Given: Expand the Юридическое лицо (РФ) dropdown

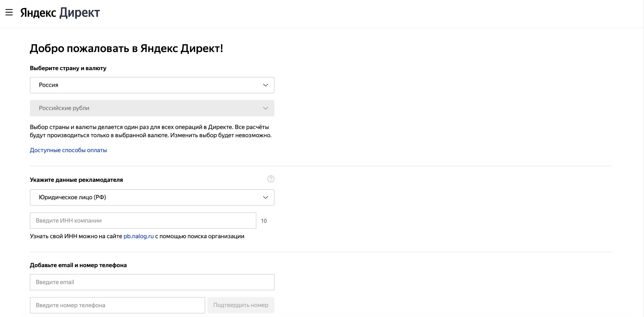Looking at the screenshot, I should (152, 197).
